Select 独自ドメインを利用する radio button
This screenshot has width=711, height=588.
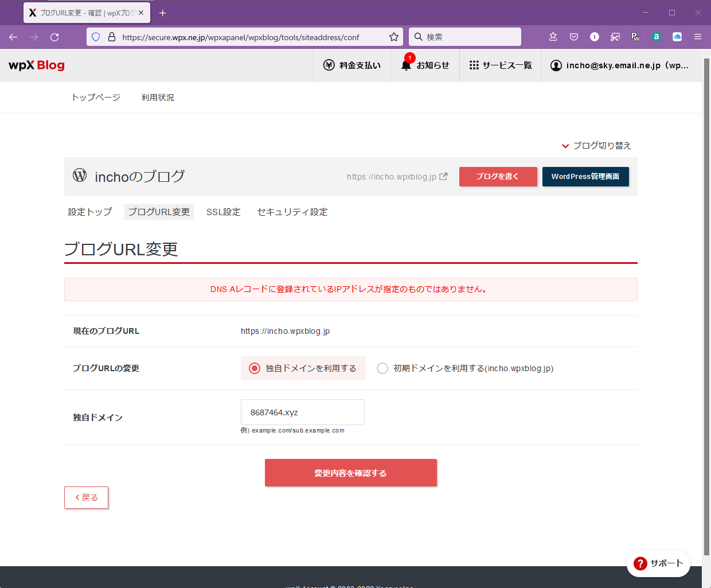pyautogui.click(x=255, y=368)
